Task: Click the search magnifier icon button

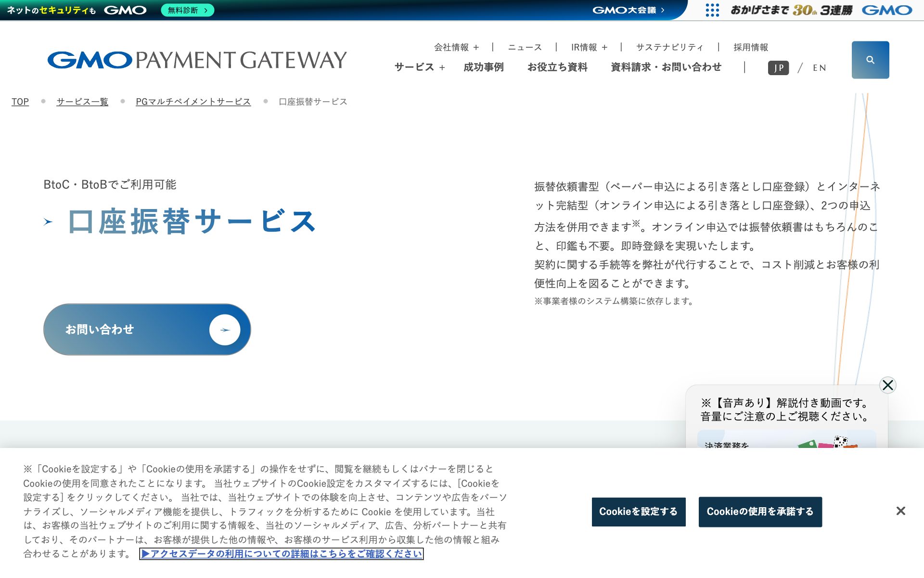Action: click(870, 60)
